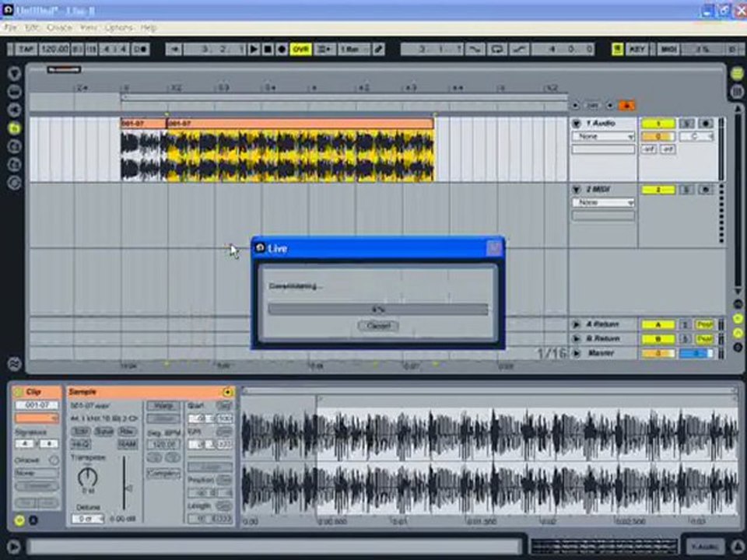Open the Create menu

click(60, 28)
